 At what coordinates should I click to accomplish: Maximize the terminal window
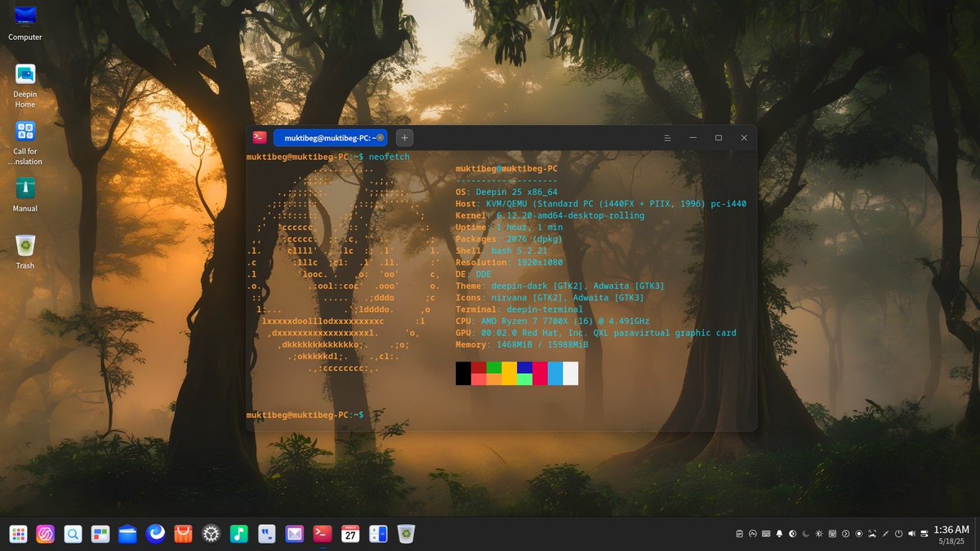[719, 138]
